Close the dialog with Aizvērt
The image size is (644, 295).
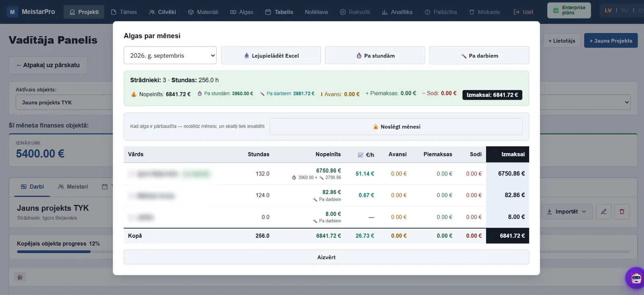[x=326, y=257]
